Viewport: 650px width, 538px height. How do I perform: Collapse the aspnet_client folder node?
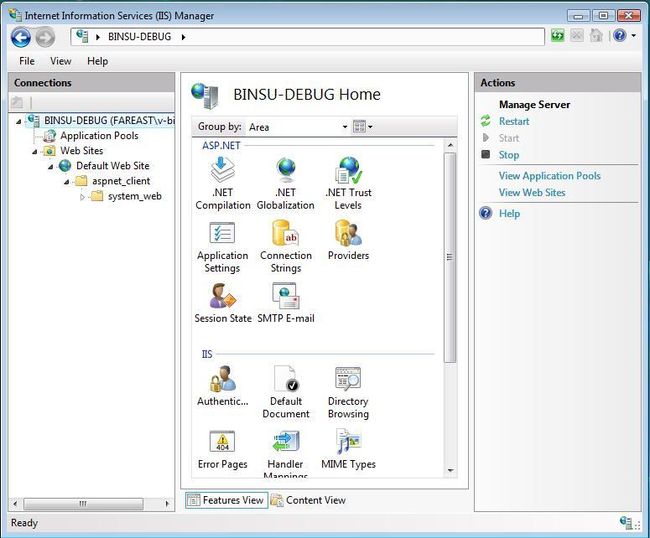click(66, 182)
